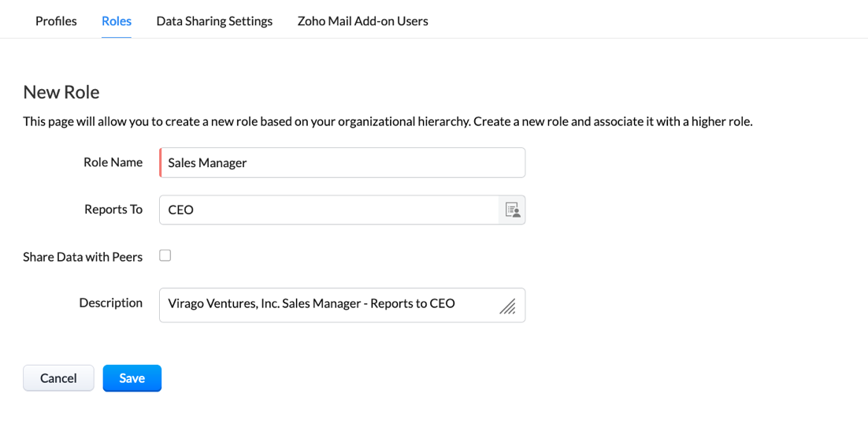Image resolution: width=868 pixels, height=431 pixels.
Task: Select the Roles tab
Action: pos(117,21)
